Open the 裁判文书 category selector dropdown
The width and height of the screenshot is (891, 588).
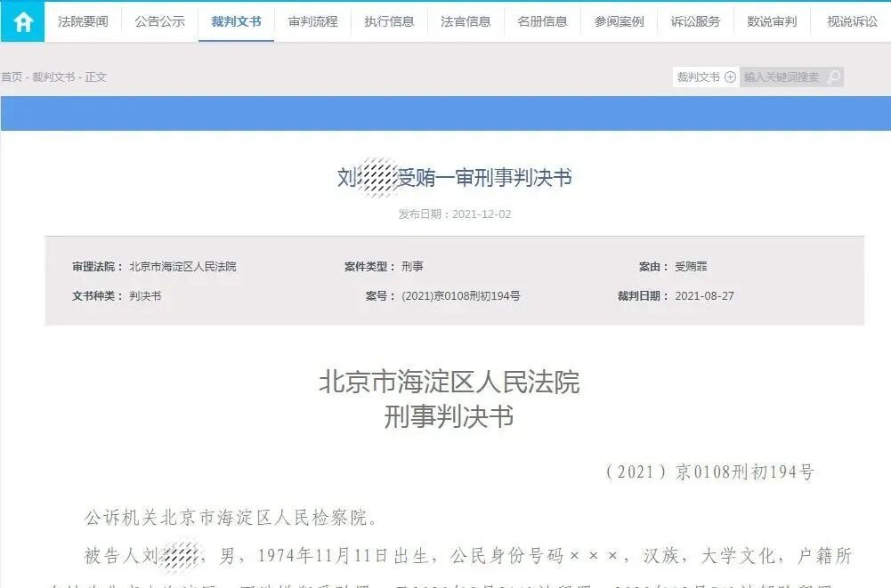(x=699, y=77)
